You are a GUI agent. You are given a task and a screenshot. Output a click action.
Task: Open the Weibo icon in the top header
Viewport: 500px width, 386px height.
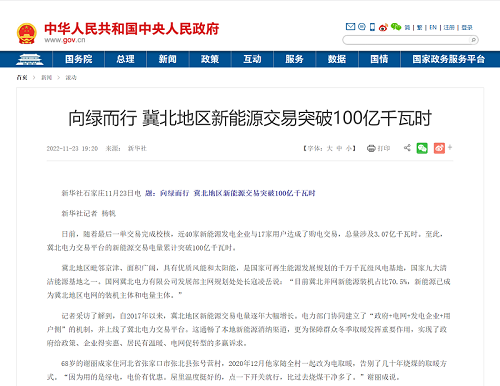point(383,27)
